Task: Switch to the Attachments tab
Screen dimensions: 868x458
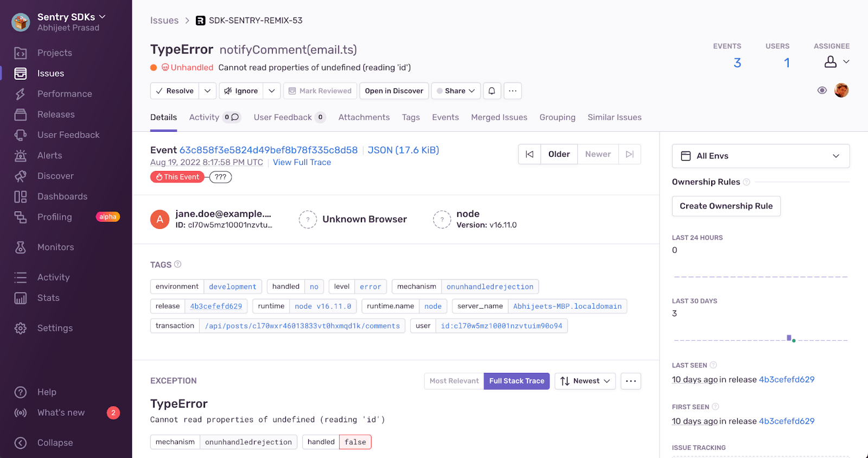Action: click(364, 117)
